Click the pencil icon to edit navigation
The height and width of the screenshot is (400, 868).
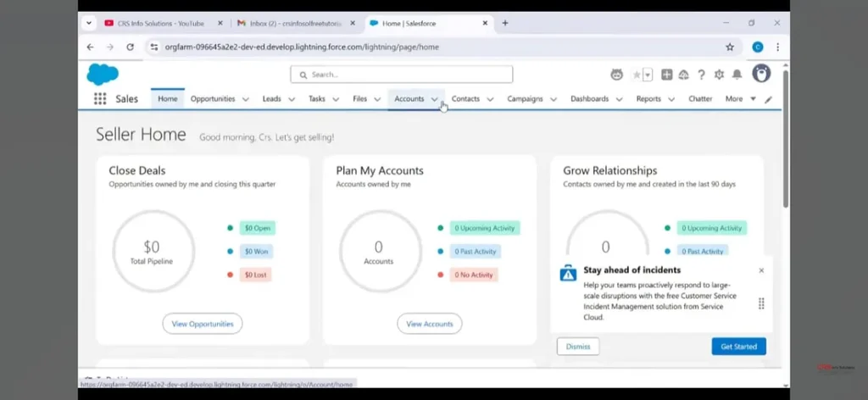coord(769,99)
